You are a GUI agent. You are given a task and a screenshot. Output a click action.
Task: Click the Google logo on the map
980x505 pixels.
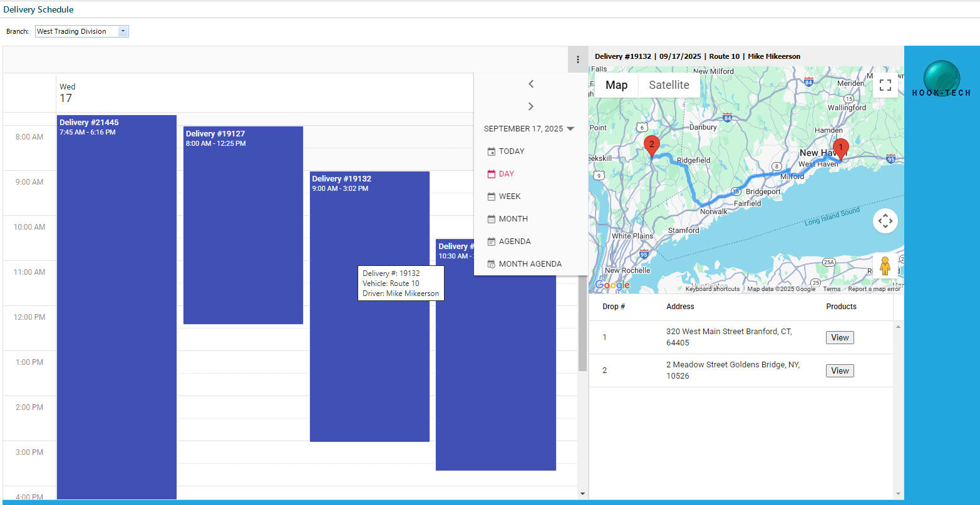point(612,285)
